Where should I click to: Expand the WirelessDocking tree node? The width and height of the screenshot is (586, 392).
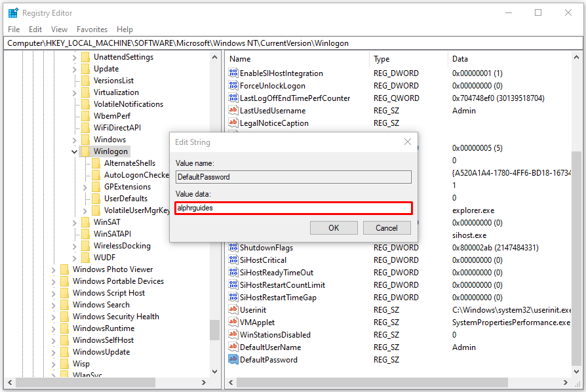coord(74,246)
